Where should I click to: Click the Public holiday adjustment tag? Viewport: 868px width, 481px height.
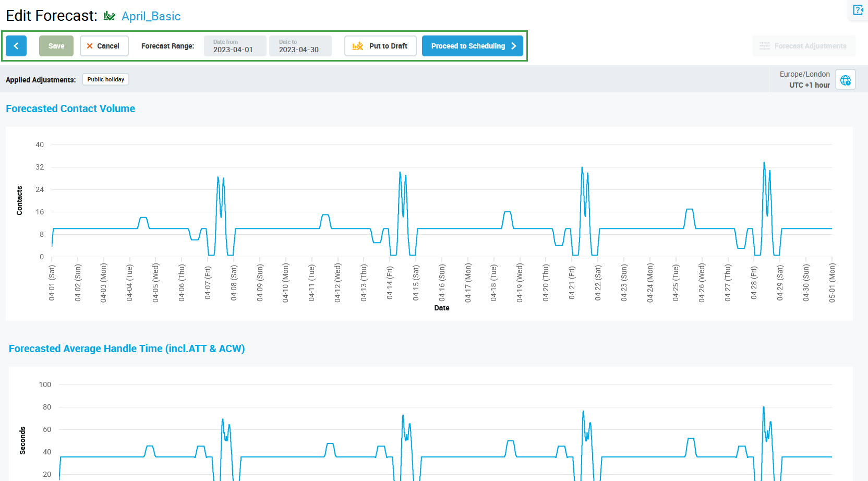pos(105,79)
